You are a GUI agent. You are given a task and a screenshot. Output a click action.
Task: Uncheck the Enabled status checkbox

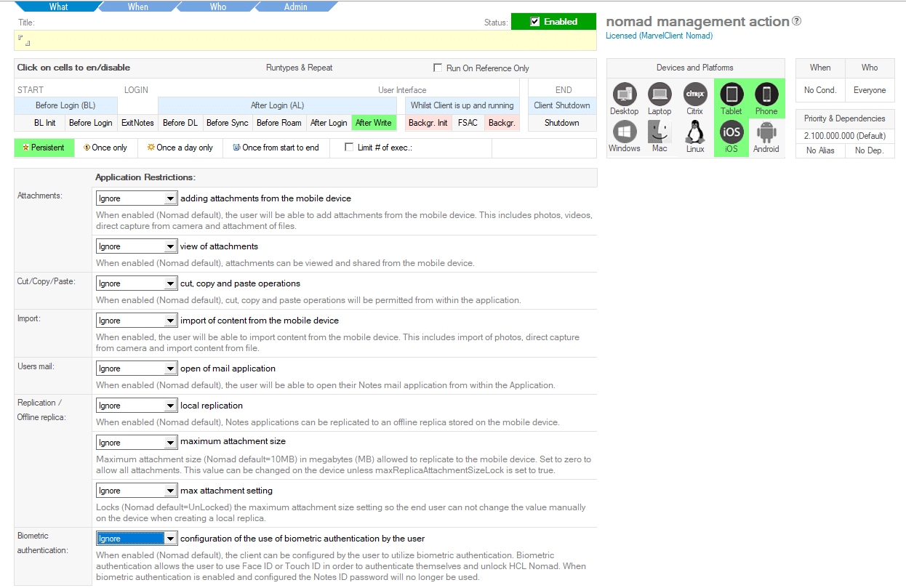click(x=535, y=22)
